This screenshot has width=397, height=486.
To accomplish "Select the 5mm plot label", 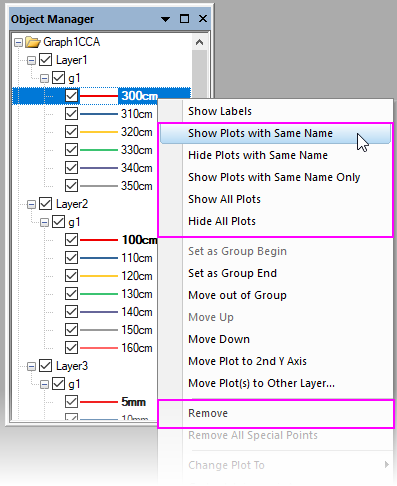I will click(134, 402).
